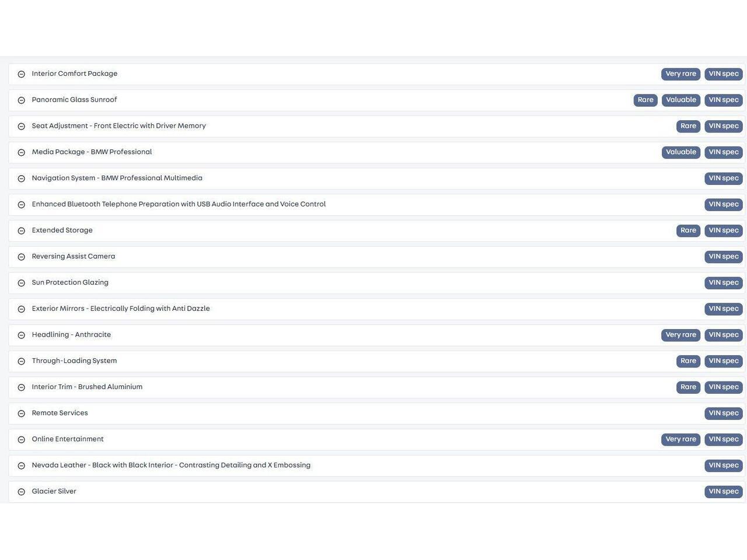Screen dimensions: 747x560
Task: Select the circle-minus icon for Remote Services
Action: [22, 414]
